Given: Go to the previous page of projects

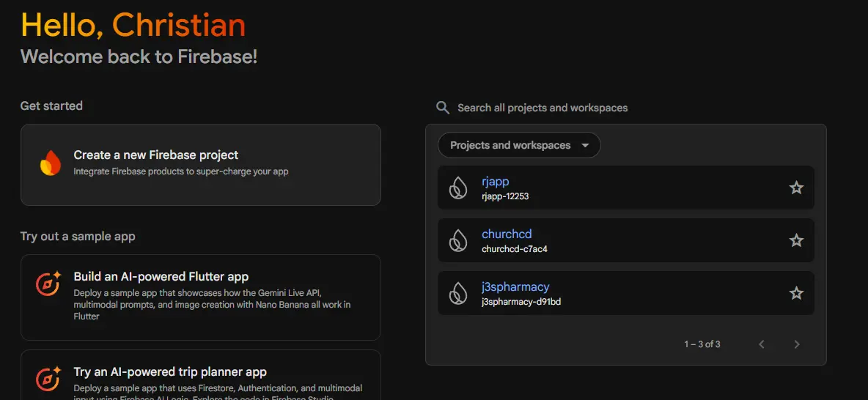Looking at the screenshot, I should click(x=762, y=344).
